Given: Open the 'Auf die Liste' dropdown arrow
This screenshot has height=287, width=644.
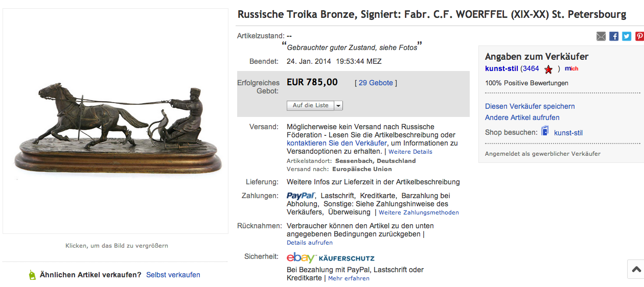Looking at the screenshot, I should point(338,106).
